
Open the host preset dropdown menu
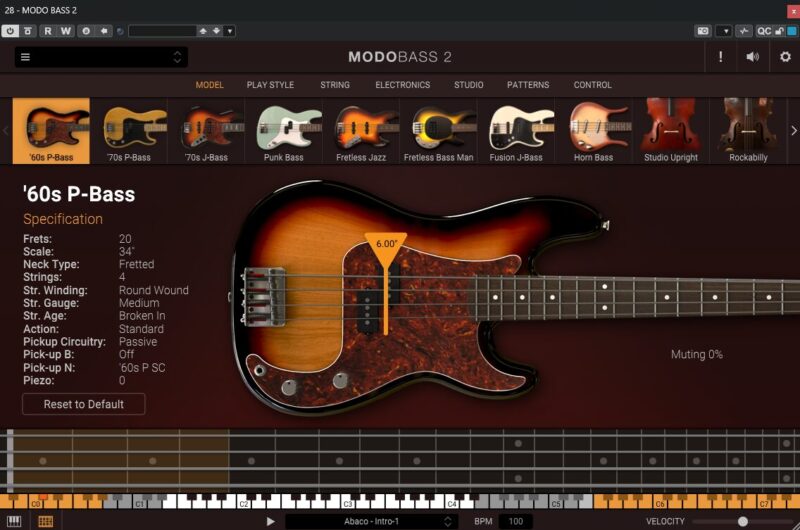point(230,31)
